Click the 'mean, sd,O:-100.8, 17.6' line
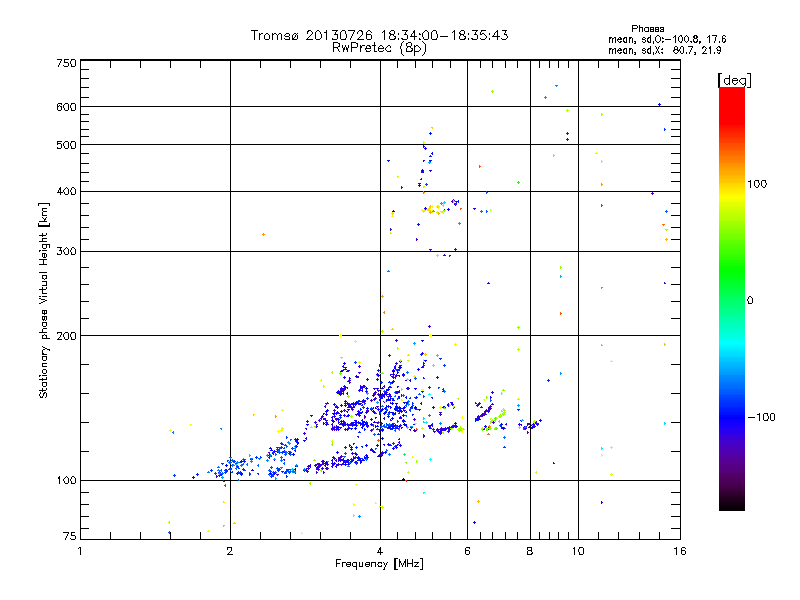The height and width of the screenshot is (600, 800). tap(667, 39)
